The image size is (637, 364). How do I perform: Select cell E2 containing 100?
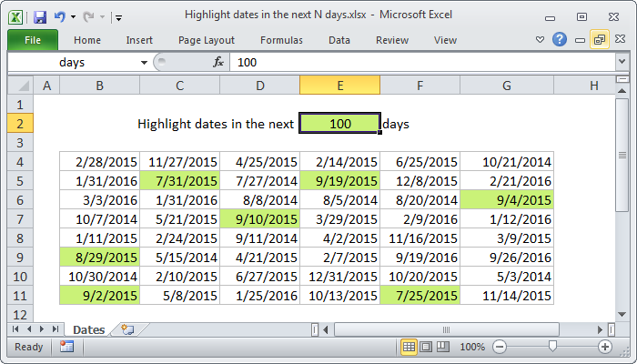[339, 123]
